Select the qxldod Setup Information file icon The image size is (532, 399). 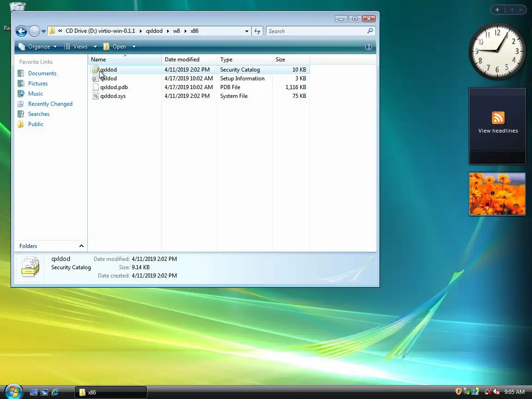96,79
